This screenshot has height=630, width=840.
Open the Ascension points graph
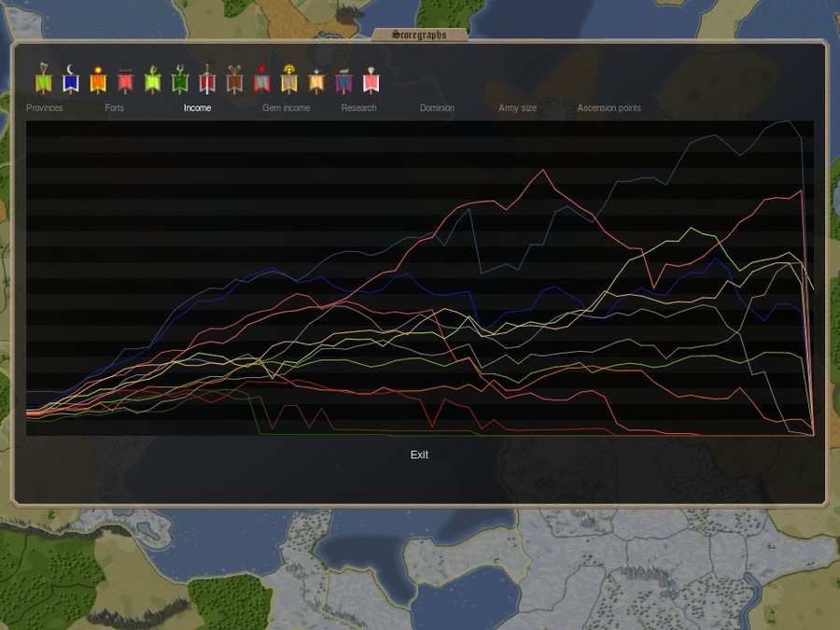pos(609,107)
